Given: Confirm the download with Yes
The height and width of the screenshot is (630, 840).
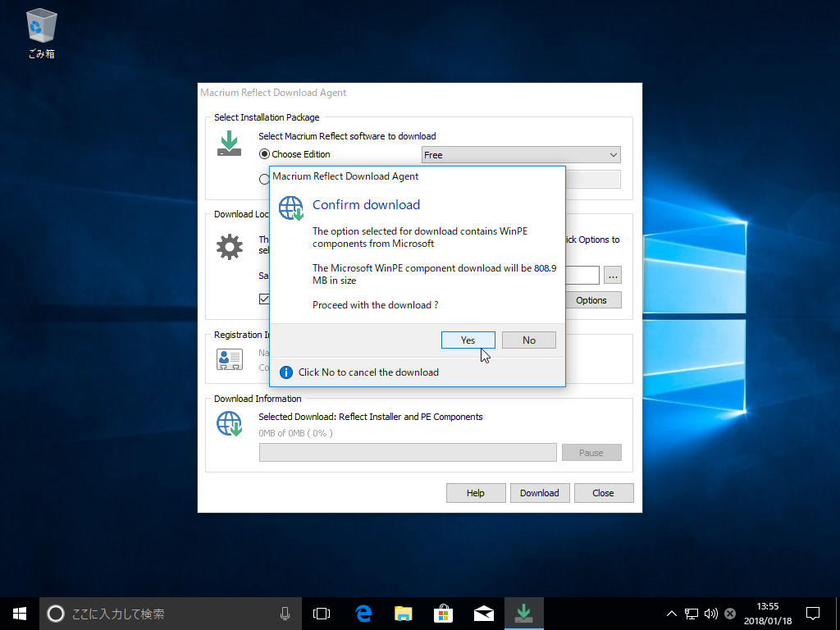Looking at the screenshot, I should coord(468,340).
